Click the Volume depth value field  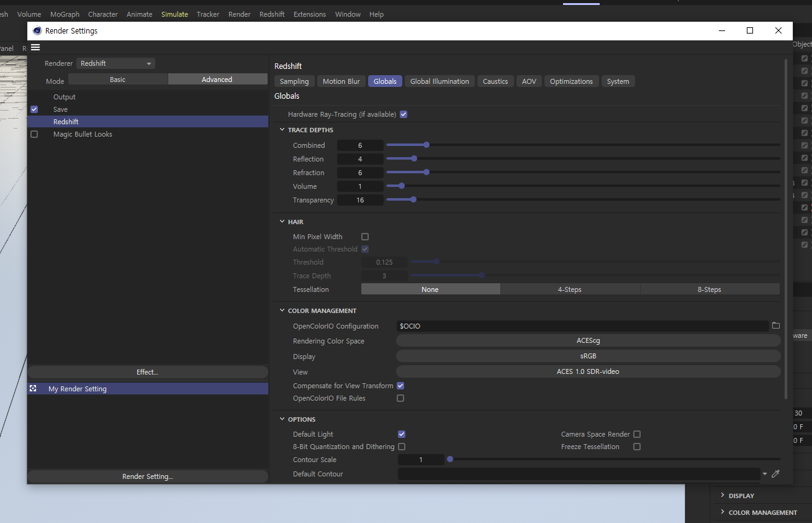360,186
